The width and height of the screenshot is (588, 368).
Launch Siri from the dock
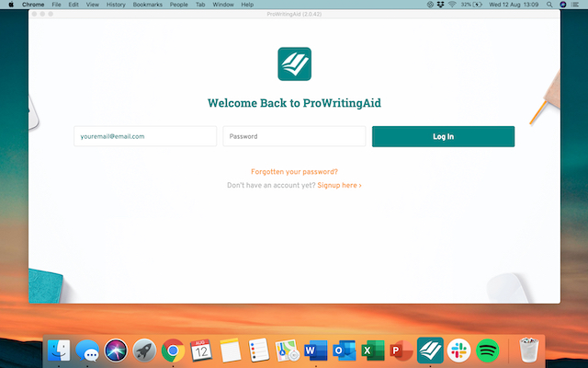coord(116,351)
